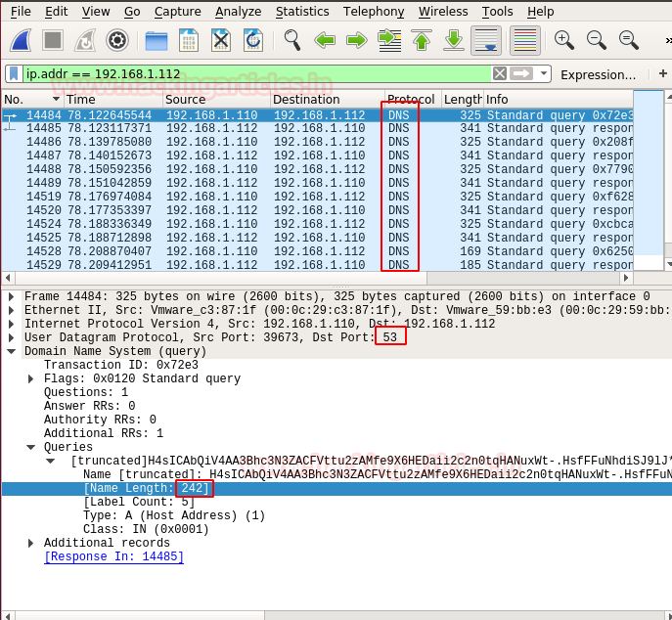Go to previous packet green arrow
This screenshot has height=620, width=672.
[325, 40]
